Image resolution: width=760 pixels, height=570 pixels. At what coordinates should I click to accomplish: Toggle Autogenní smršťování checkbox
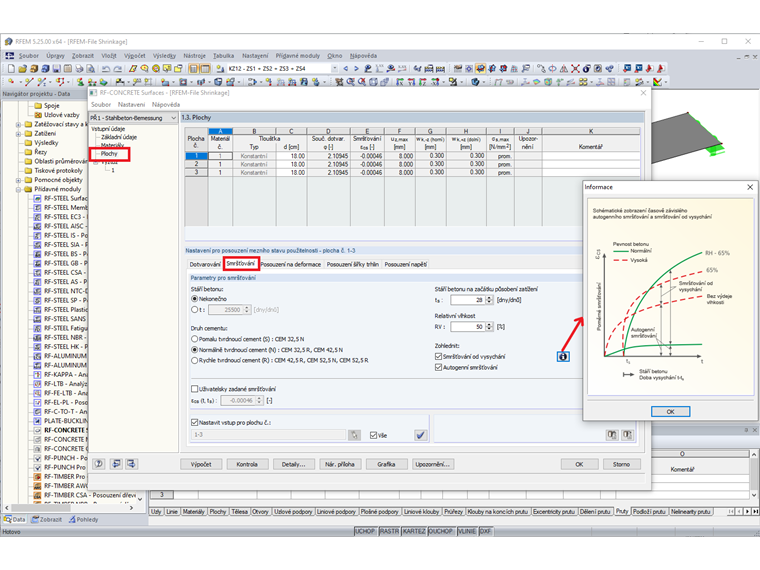[x=439, y=367]
